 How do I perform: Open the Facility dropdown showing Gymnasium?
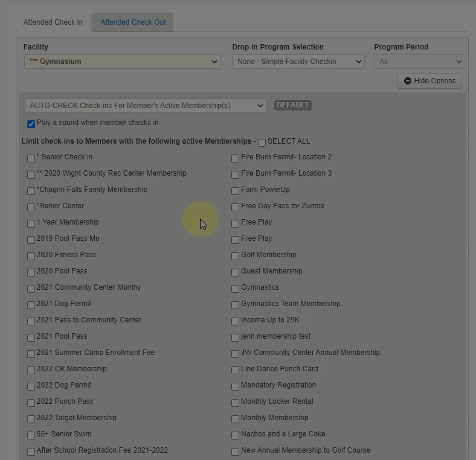click(x=122, y=62)
